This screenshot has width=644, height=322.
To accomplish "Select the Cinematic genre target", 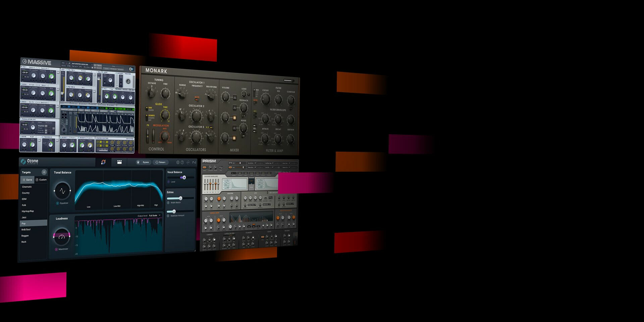I will coord(27,187).
